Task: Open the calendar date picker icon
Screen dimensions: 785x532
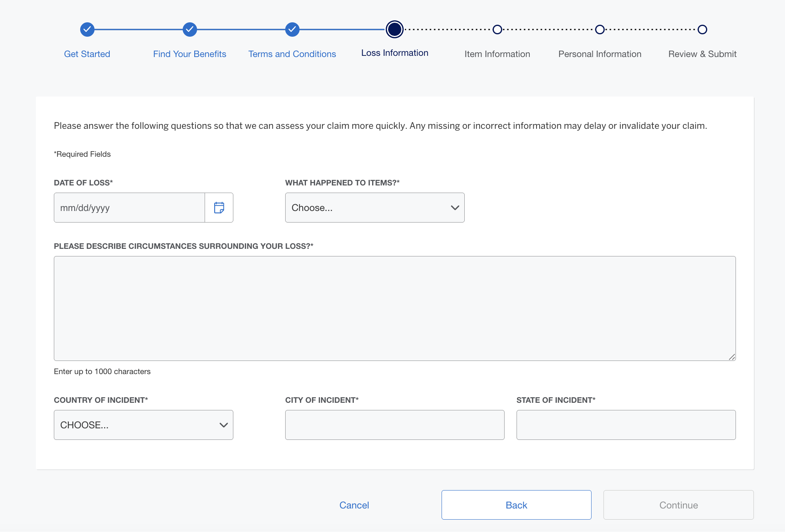Action: 219,207
